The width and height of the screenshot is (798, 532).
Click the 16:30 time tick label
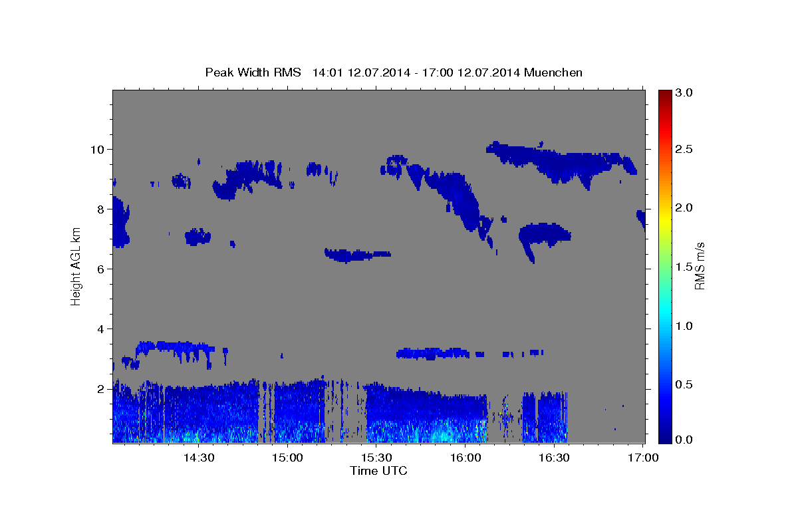pos(554,458)
